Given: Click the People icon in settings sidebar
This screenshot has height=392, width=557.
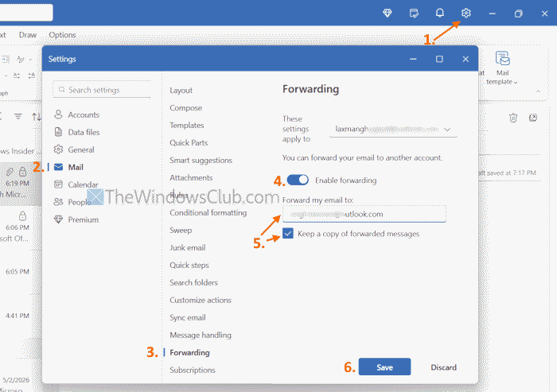Looking at the screenshot, I should pos(58,202).
